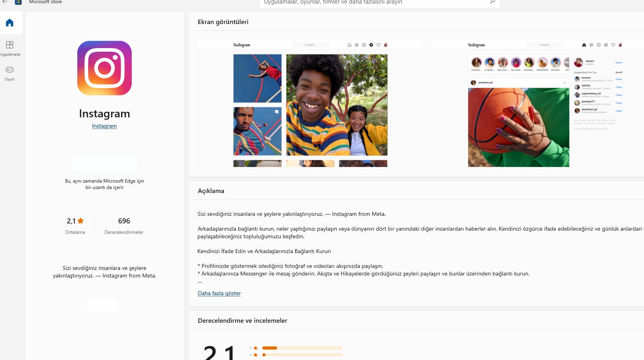The width and height of the screenshot is (644, 360).
Task: Open the Uygulamalar section in the sidebar
Action: point(10,48)
